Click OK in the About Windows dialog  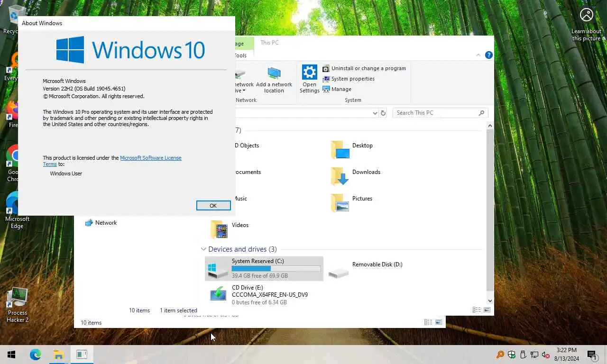tap(213, 205)
